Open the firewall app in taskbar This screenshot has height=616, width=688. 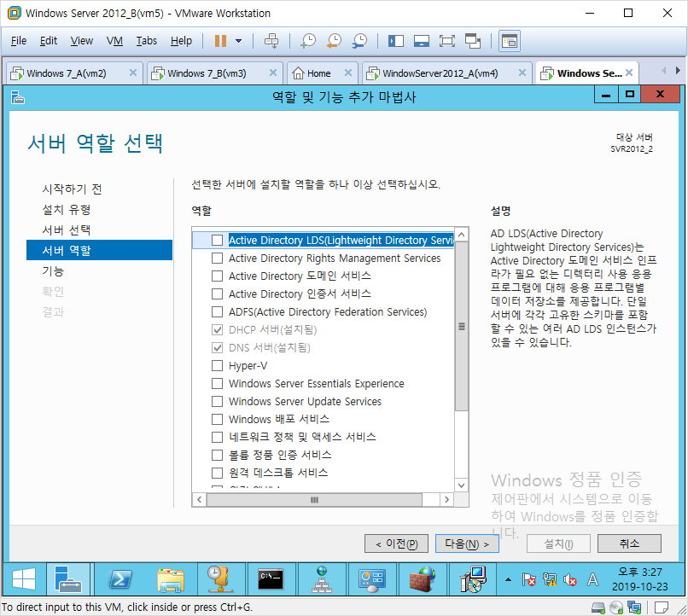click(x=422, y=579)
